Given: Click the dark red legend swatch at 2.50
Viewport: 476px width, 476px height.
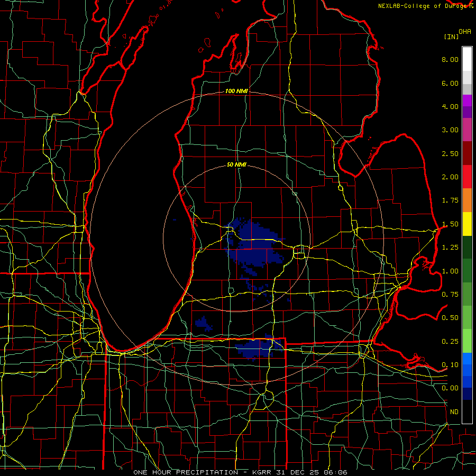Looking at the screenshot, I should click(x=467, y=153).
